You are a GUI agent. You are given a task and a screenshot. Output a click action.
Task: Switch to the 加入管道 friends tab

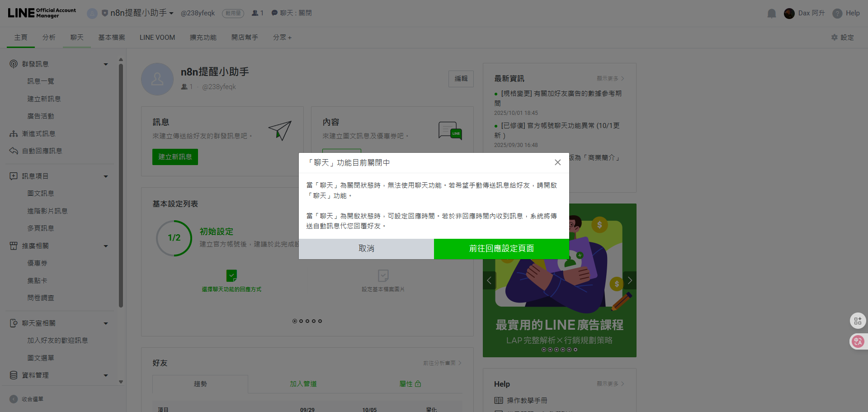coord(303,384)
